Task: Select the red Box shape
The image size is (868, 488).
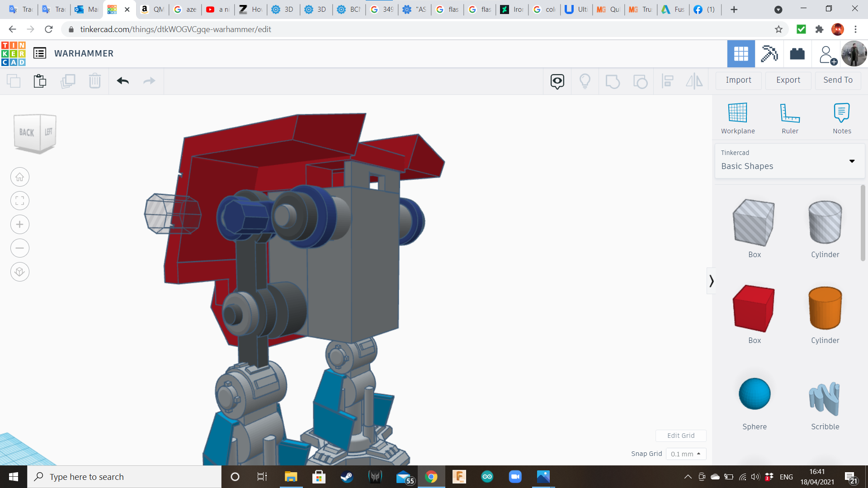Action: 754,309
